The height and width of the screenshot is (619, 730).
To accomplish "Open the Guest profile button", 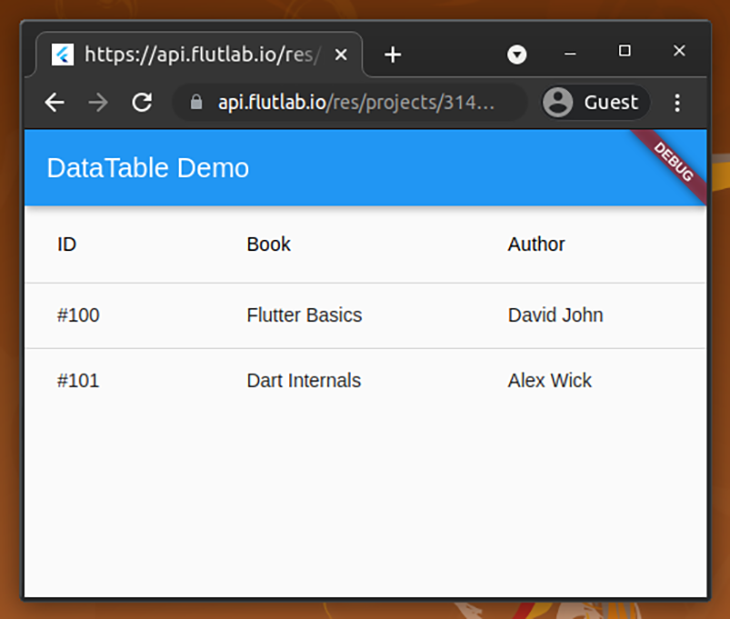I will (596, 102).
